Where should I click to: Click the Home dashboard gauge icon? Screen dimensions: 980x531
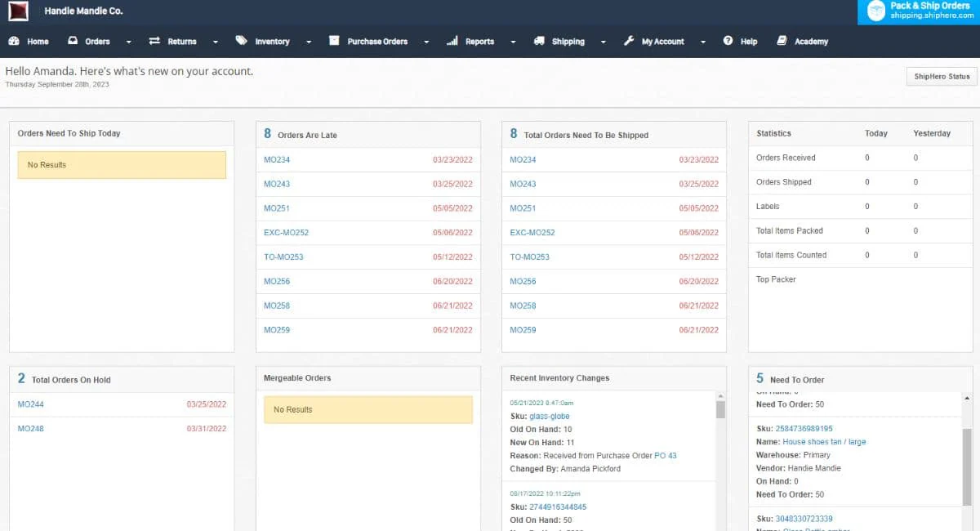click(x=13, y=41)
